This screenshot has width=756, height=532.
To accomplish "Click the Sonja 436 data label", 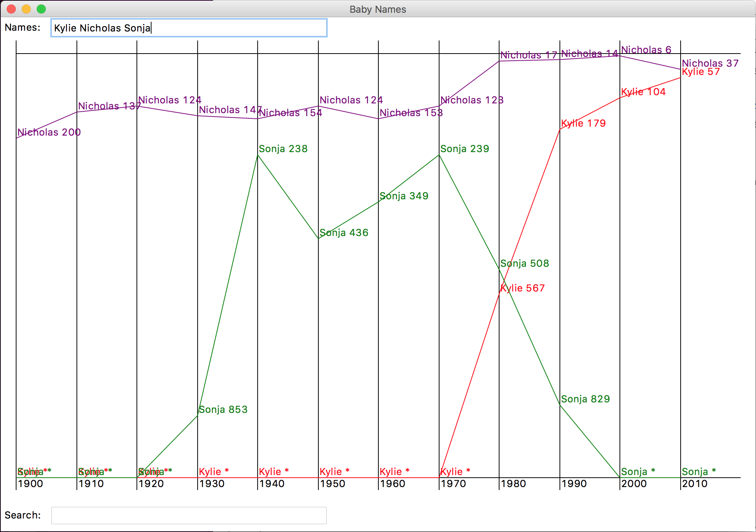I will (344, 233).
